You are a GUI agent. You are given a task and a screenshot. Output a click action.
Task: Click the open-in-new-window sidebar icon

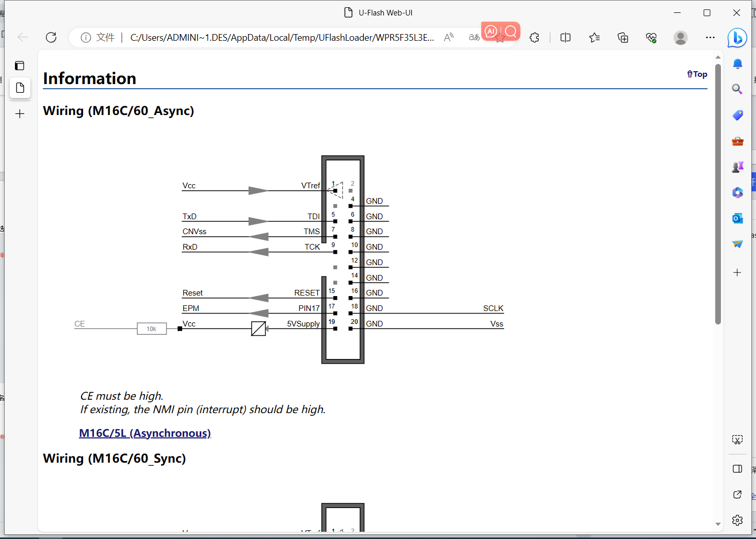point(737,495)
